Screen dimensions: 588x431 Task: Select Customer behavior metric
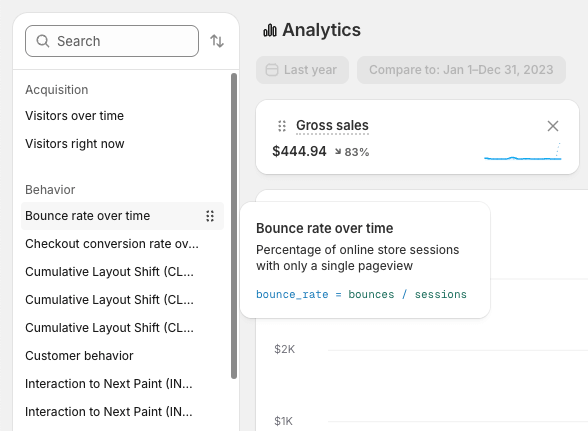coord(79,356)
